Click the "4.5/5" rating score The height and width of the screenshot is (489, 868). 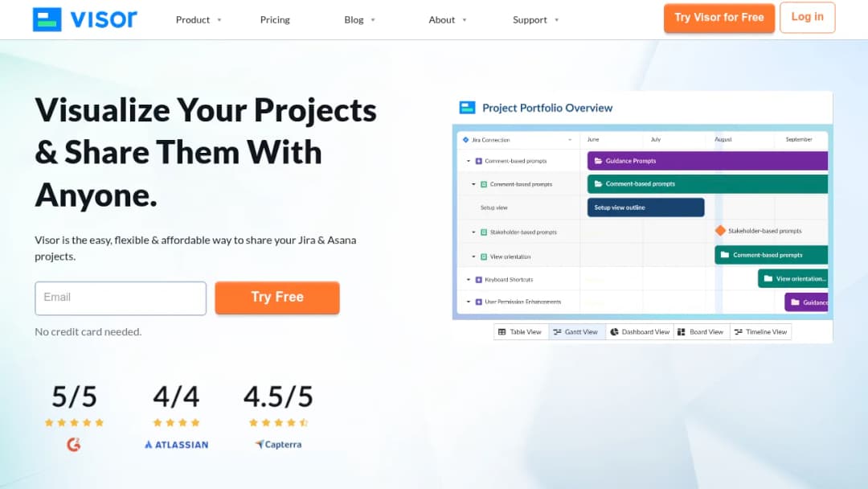click(x=278, y=397)
